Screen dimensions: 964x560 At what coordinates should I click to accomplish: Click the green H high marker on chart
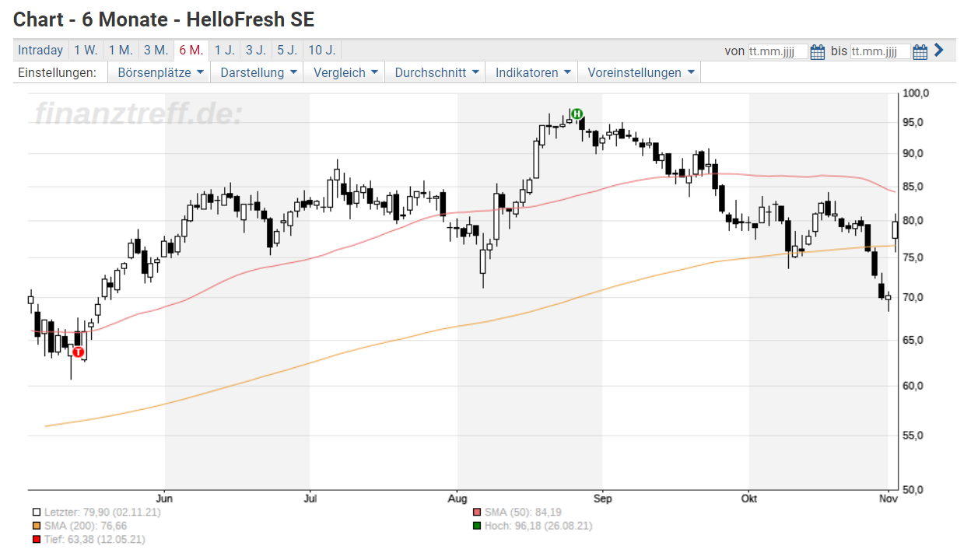pos(577,114)
